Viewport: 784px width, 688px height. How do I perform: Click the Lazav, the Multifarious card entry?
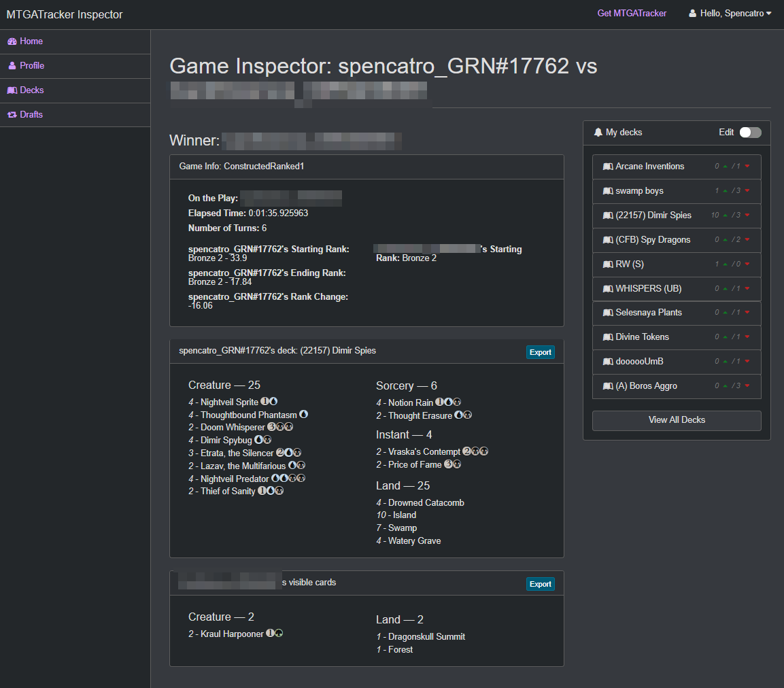(247, 466)
